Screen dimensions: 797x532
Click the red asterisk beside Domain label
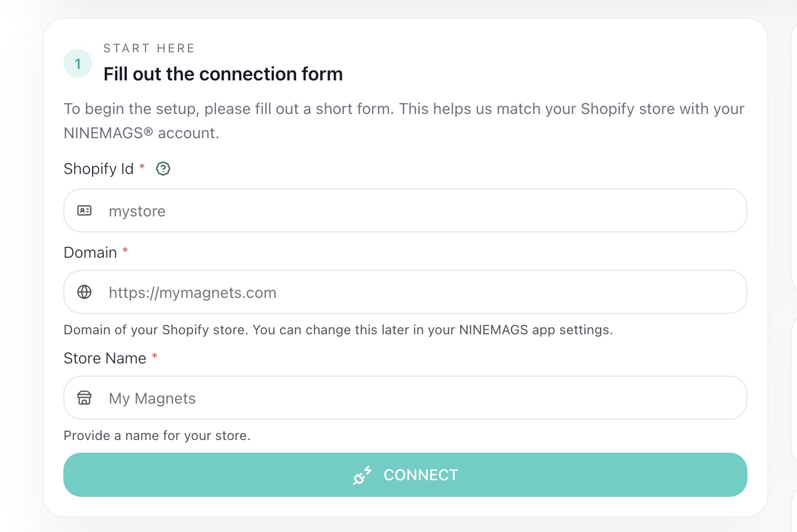[125, 251]
